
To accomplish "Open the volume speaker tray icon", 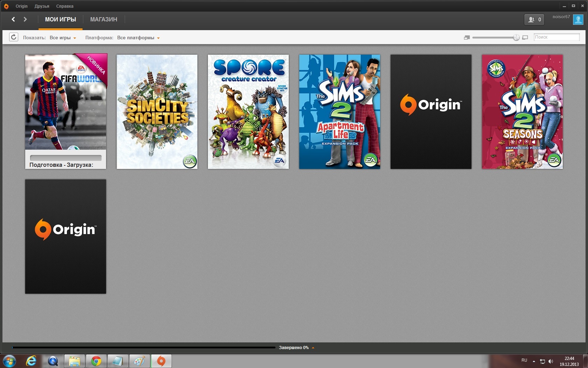I will (551, 361).
